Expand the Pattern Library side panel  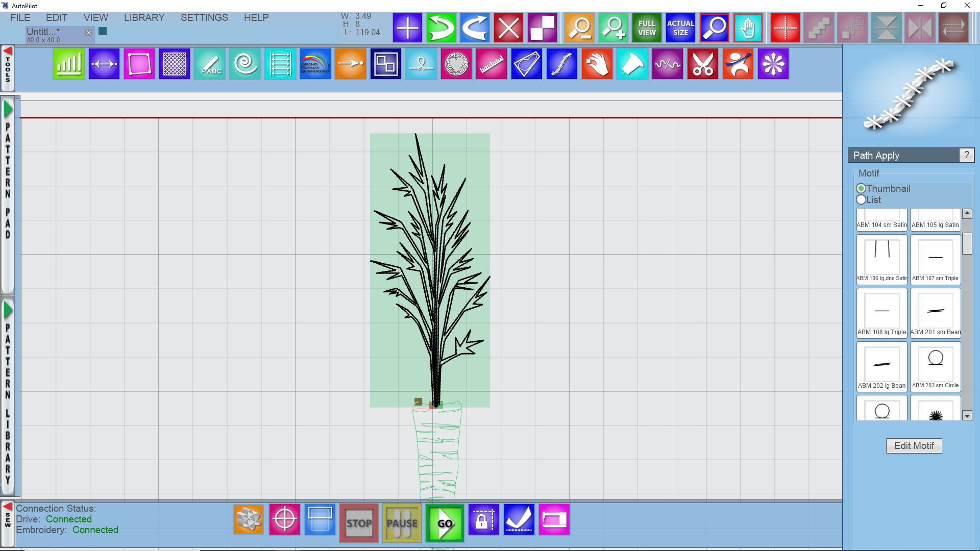pos(8,310)
